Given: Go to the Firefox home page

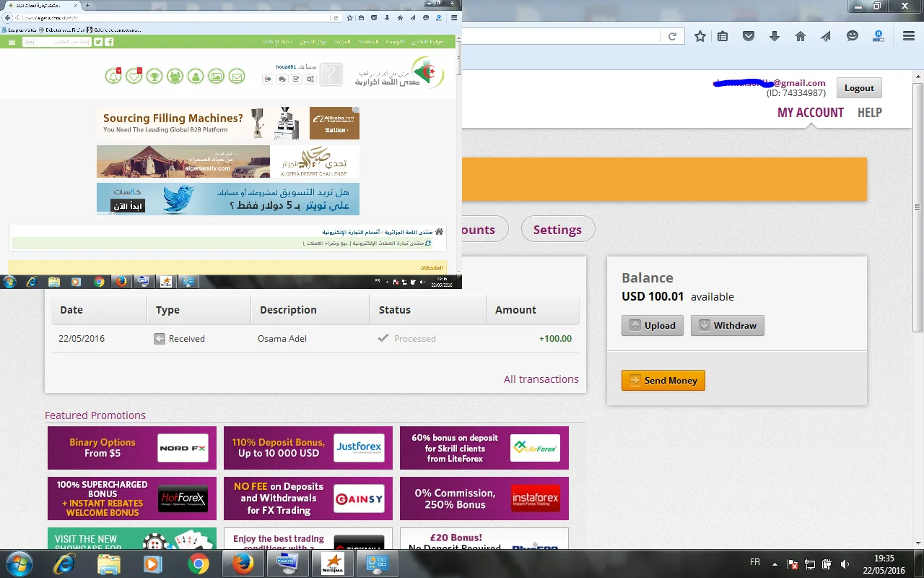Looking at the screenshot, I should 800,36.
